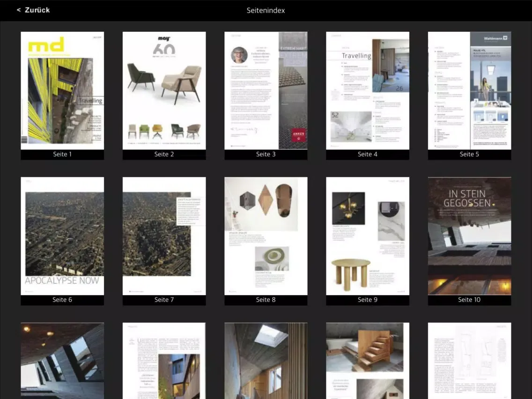Open the skylight interior page thumbnail
532x399 pixels.
click(x=266, y=361)
